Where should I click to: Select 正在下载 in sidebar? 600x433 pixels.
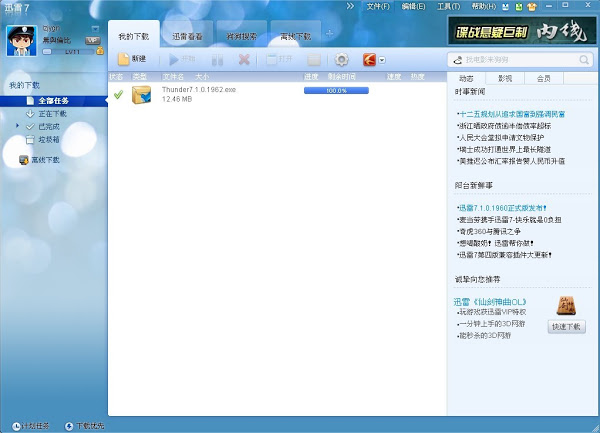point(52,114)
